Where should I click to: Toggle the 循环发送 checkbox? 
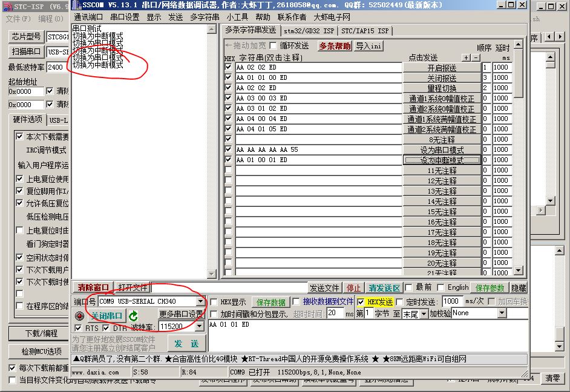(273, 46)
